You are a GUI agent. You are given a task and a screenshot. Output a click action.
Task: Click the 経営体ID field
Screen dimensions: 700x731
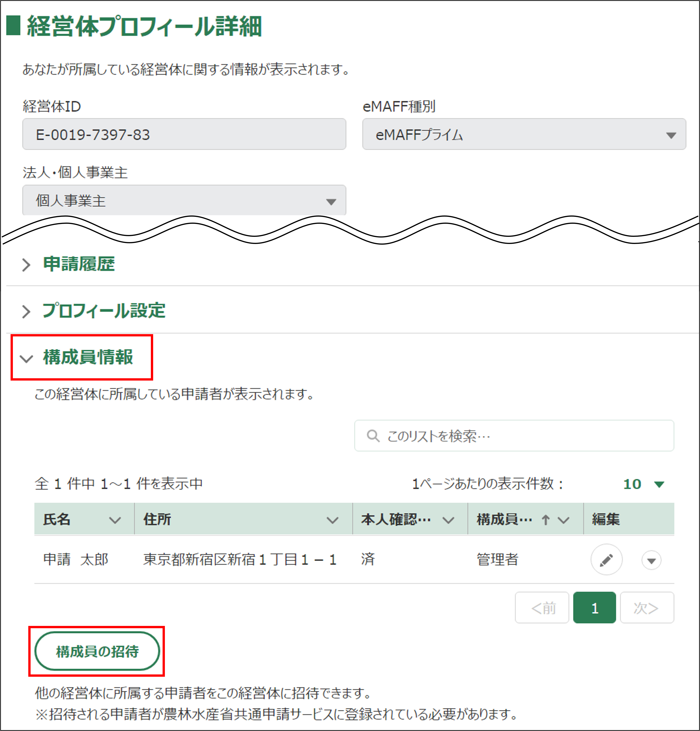click(x=184, y=135)
